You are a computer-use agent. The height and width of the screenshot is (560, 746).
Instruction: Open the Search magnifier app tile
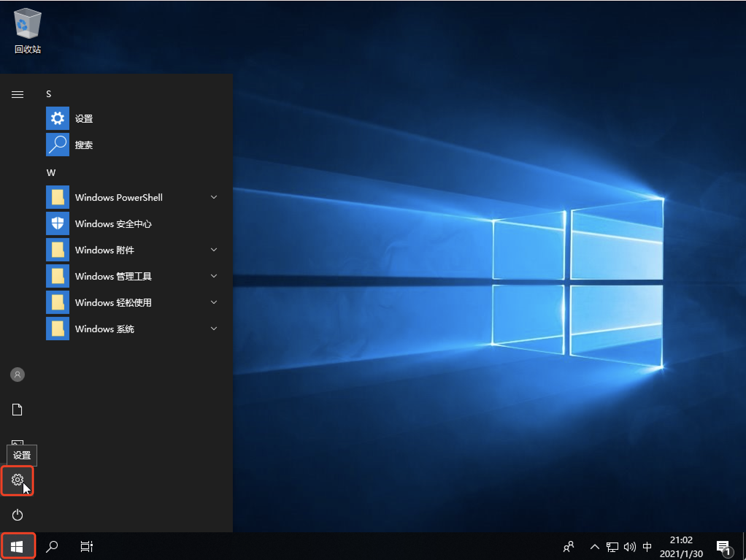(x=58, y=145)
